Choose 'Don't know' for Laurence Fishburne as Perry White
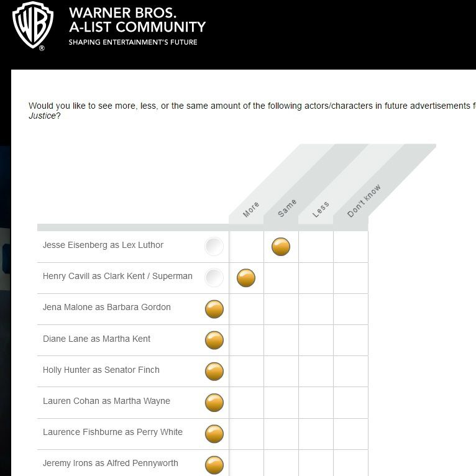The width and height of the screenshot is (476, 476). pyautogui.click(x=350, y=433)
